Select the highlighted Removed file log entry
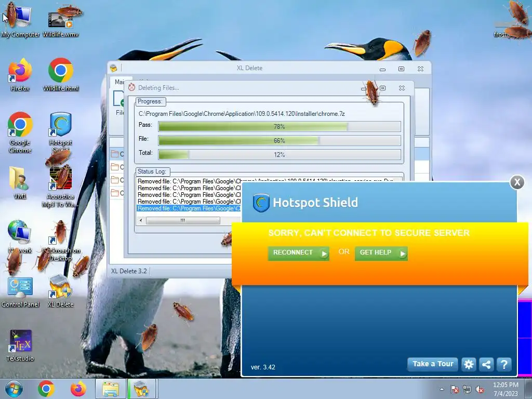The width and height of the screenshot is (532, 399). pyautogui.click(x=189, y=208)
